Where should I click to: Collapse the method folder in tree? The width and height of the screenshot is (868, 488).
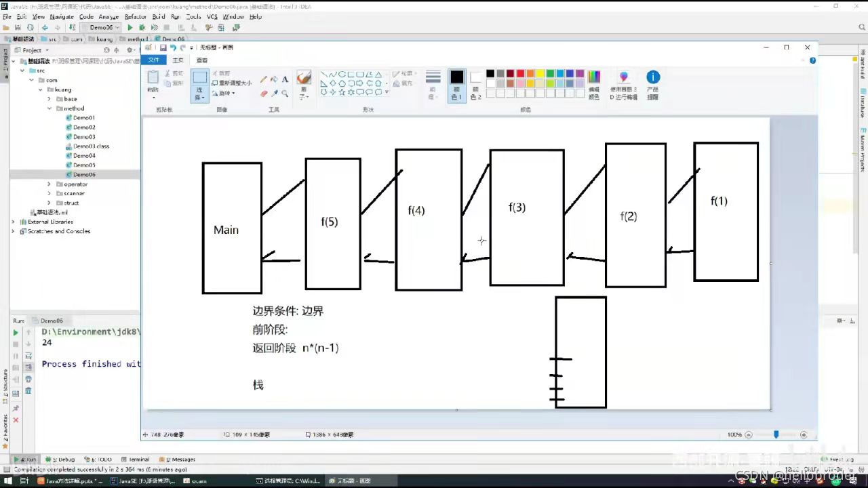tap(49, 108)
